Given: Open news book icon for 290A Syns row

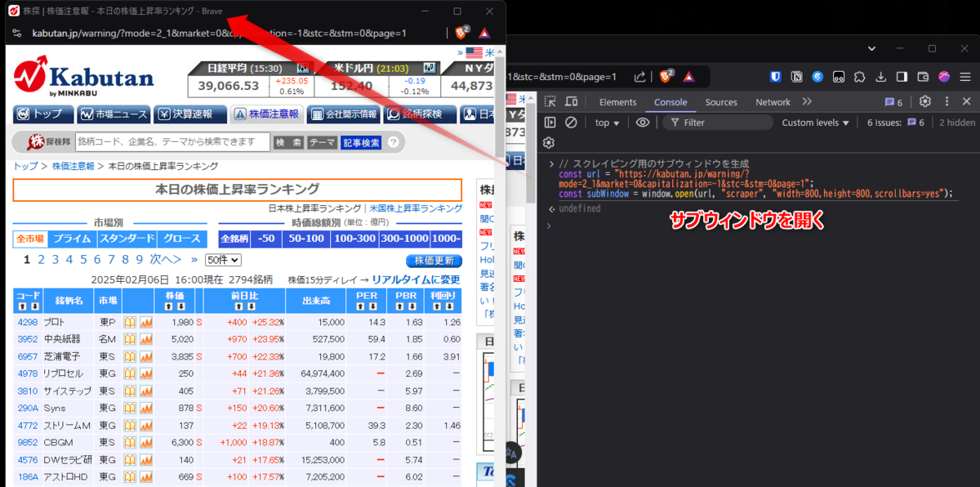Looking at the screenshot, I should pyautogui.click(x=130, y=408).
